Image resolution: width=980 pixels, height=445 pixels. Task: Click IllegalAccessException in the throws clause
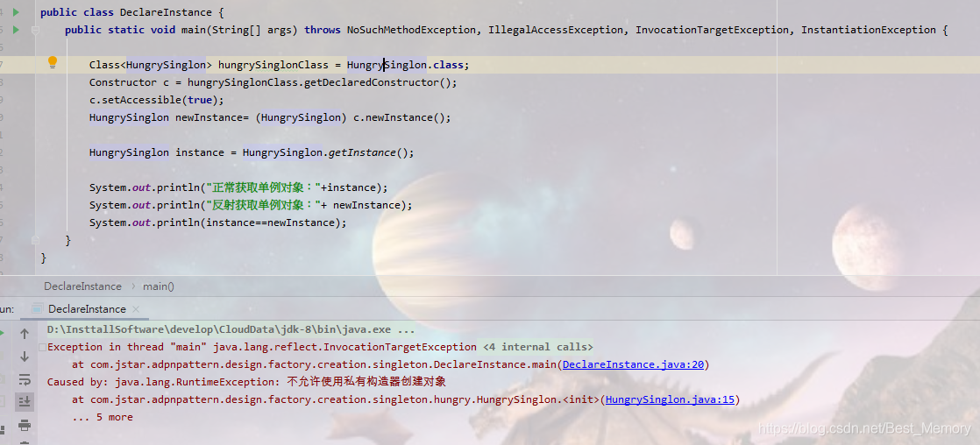pos(556,30)
